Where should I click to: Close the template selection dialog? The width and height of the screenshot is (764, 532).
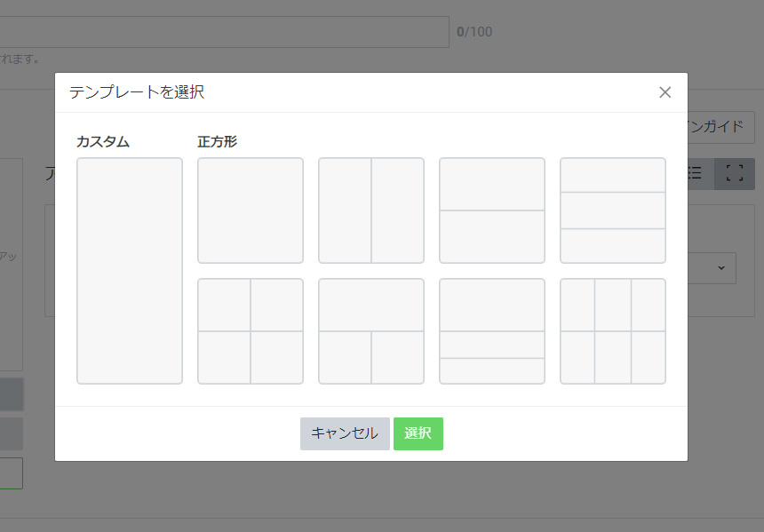(665, 92)
